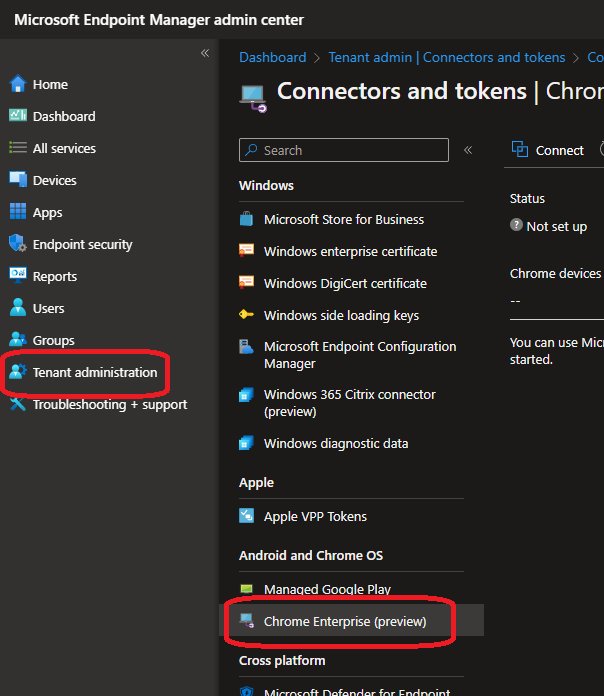Open Dashboard from the left navigation
The height and width of the screenshot is (696, 604).
tap(63, 116)
